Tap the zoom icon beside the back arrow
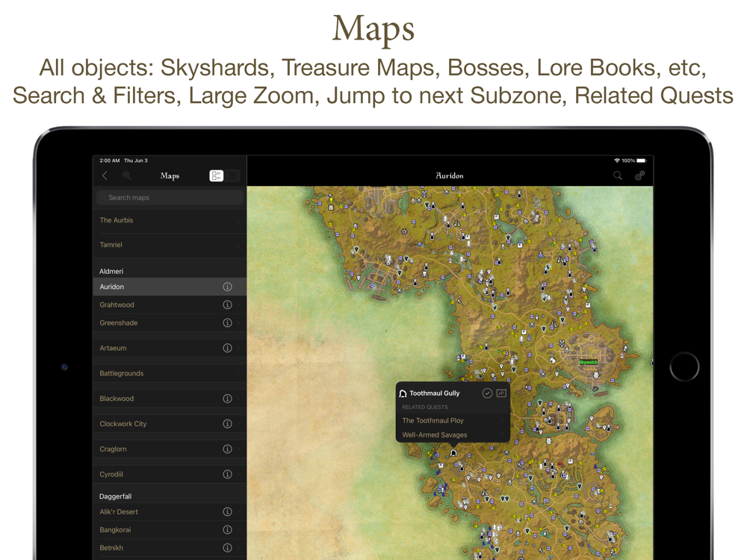Screen dimensions: 747x560 click(126, 175)
